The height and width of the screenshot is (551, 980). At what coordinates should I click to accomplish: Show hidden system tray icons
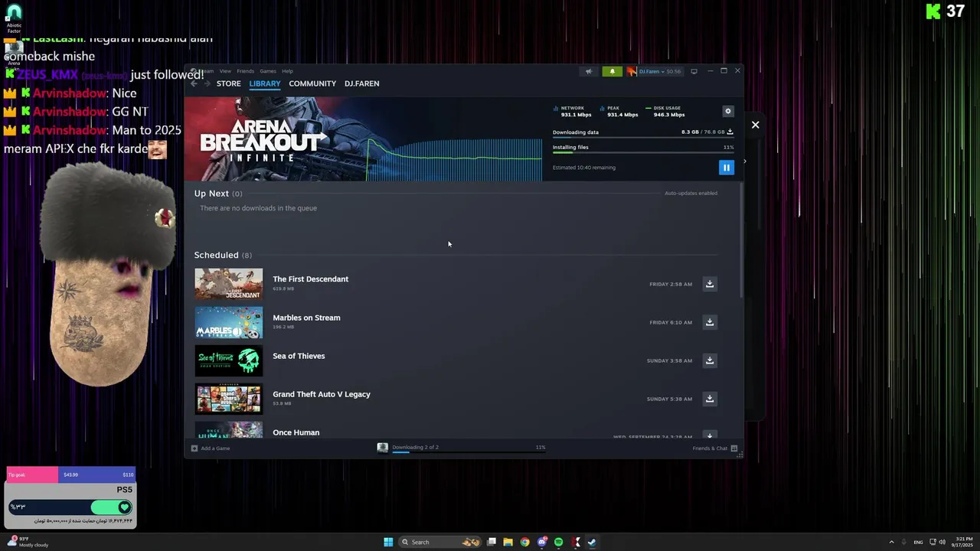coord(891,542)
